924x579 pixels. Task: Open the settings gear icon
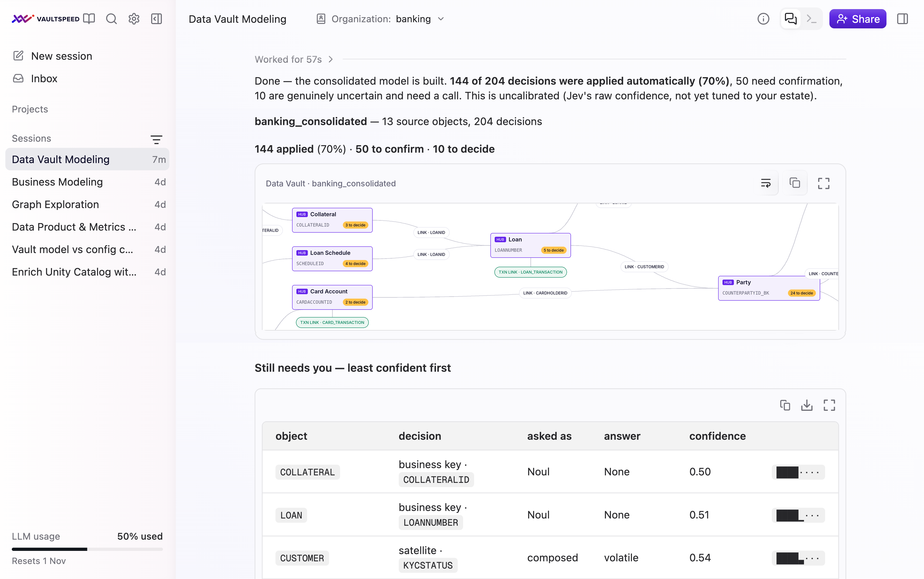[134, 19]
